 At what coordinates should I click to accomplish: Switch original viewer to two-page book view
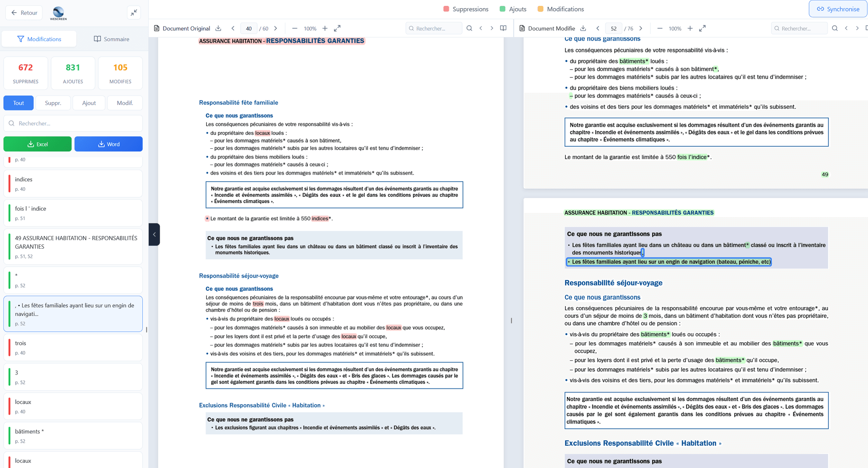tap(503, 28)
